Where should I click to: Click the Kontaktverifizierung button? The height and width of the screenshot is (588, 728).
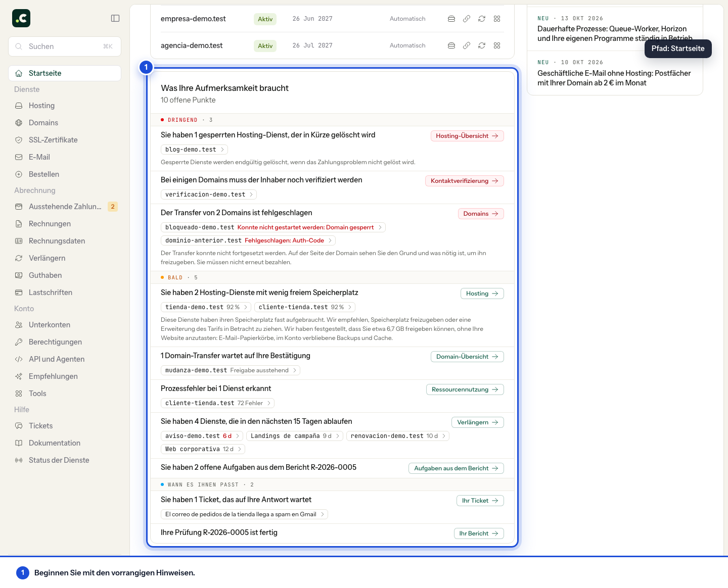[x=465, y=181]
